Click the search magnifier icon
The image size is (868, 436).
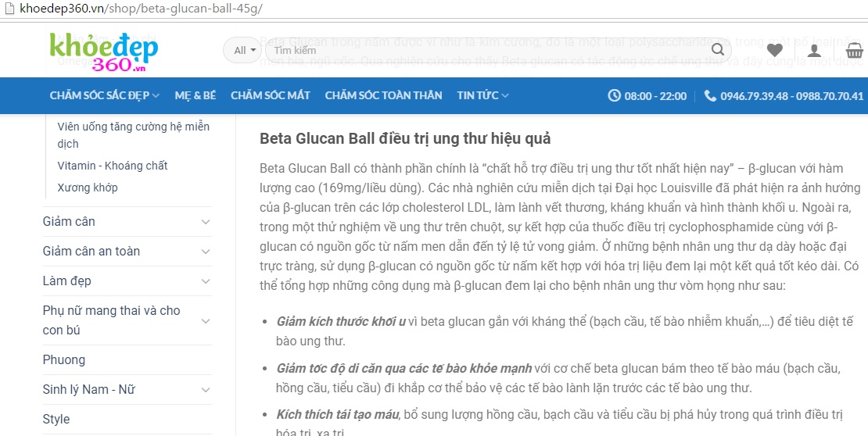[x=717, y=50]
